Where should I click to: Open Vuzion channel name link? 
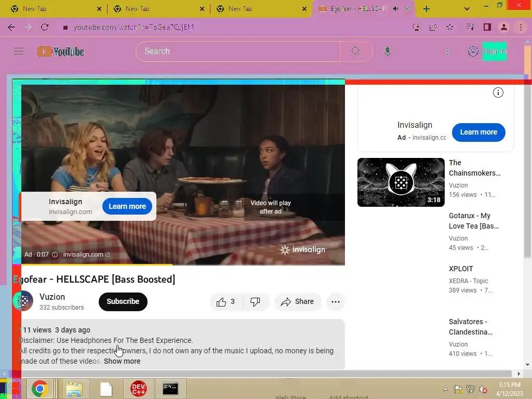click(x=52, y=297)
